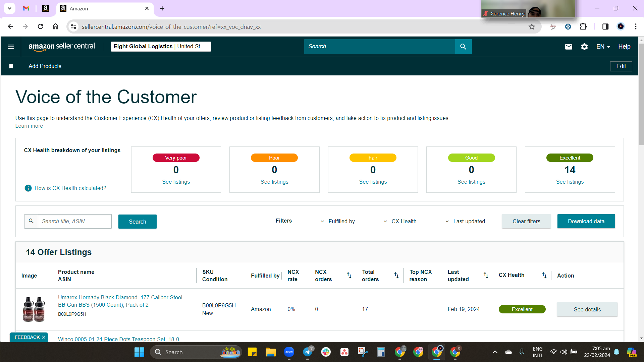Open Add Products from the bookmark bar
This screenshot has height=362, width=644.
click(45, 66)
